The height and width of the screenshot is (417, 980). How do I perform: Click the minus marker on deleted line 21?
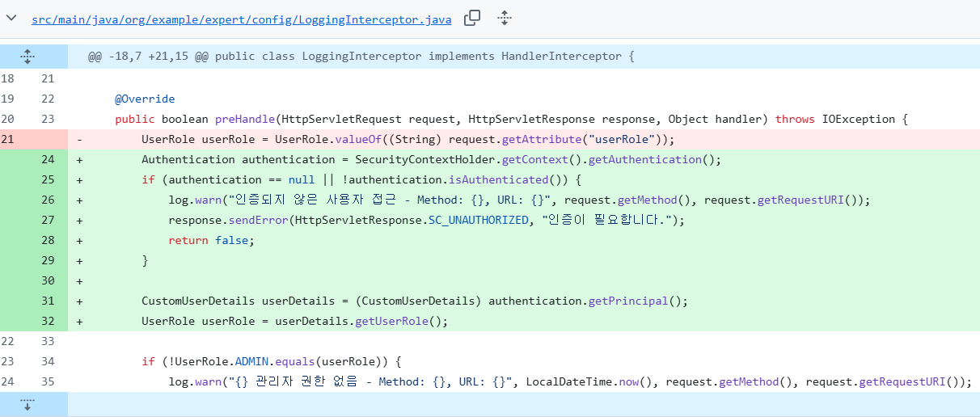[x=78, y=139]
